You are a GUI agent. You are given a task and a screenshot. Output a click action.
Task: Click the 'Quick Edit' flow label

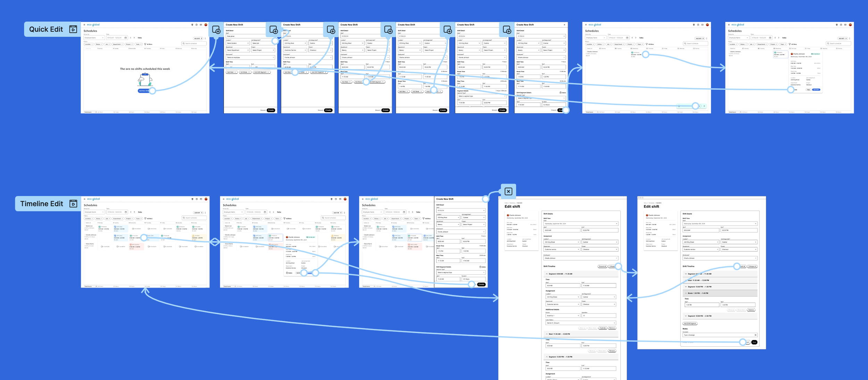tap(46, 29)
